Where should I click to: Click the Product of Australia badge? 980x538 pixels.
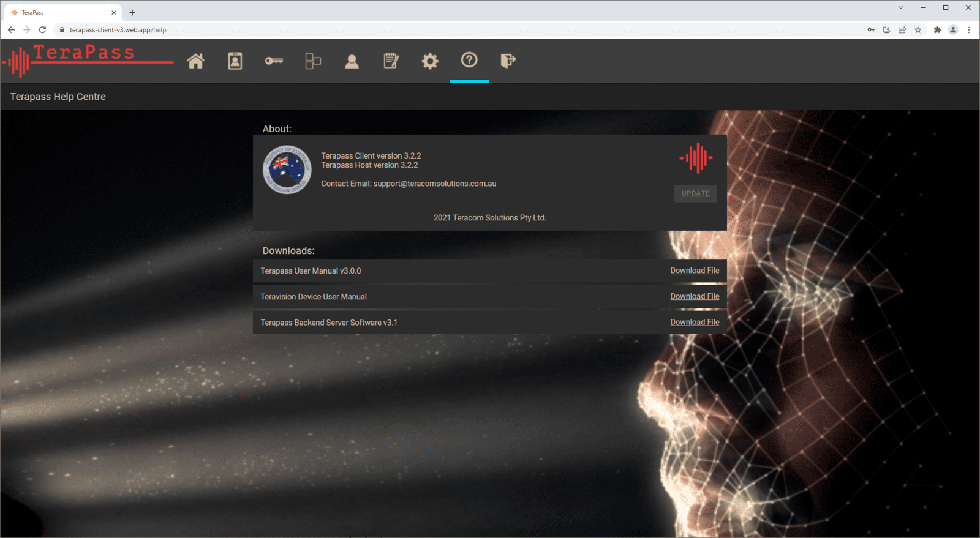pos(287,170)
